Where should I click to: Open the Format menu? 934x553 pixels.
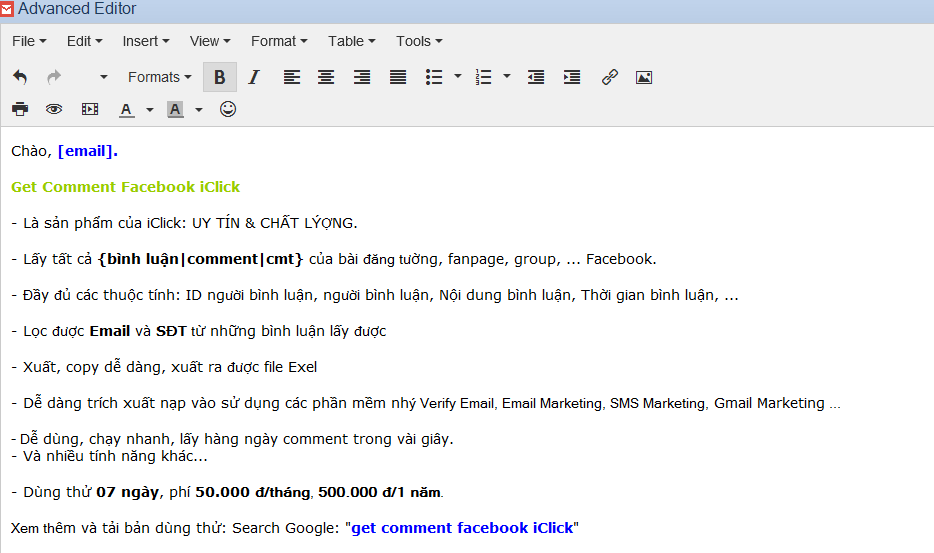pos(279,41)
